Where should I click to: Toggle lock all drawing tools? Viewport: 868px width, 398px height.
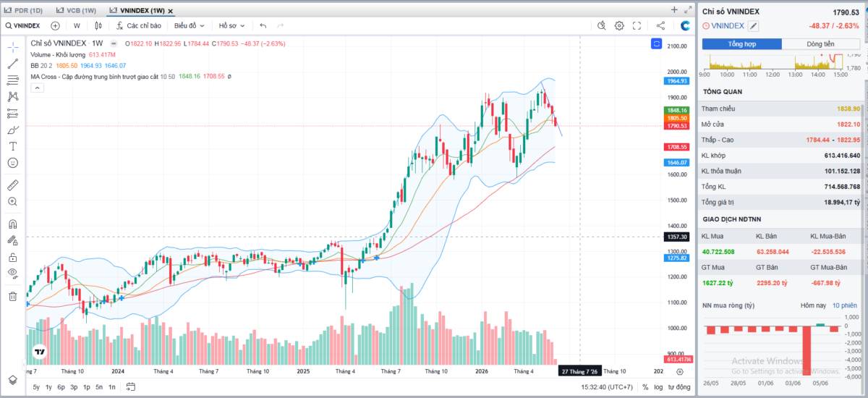coord(12,257)
